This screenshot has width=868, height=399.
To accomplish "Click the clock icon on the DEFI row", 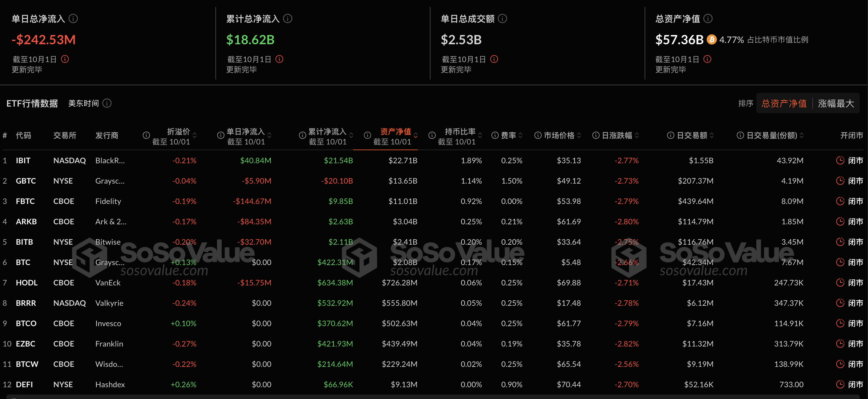I will pos(840,384).
